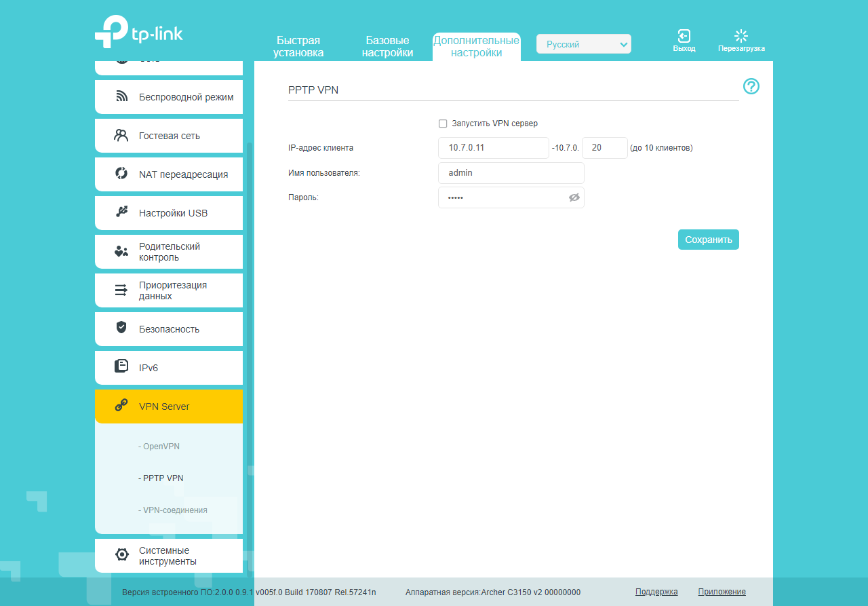Open the help question-mark icon
The height and width of the screenshot is (606, 868).
751,86
